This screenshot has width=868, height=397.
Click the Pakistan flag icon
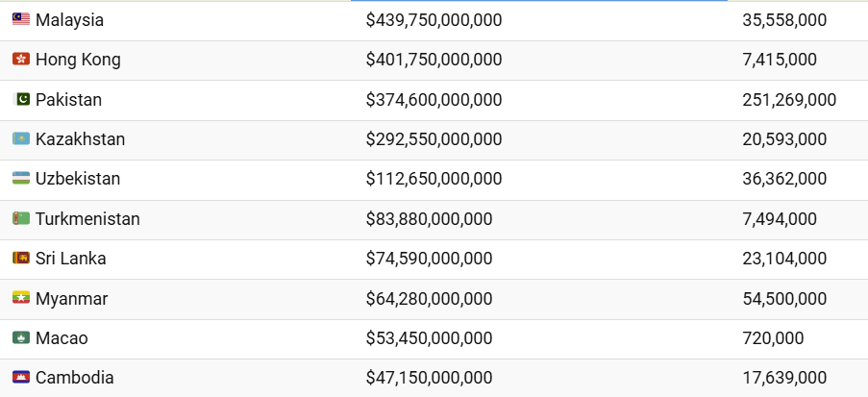pyautogui.click(x=21, y=100)
